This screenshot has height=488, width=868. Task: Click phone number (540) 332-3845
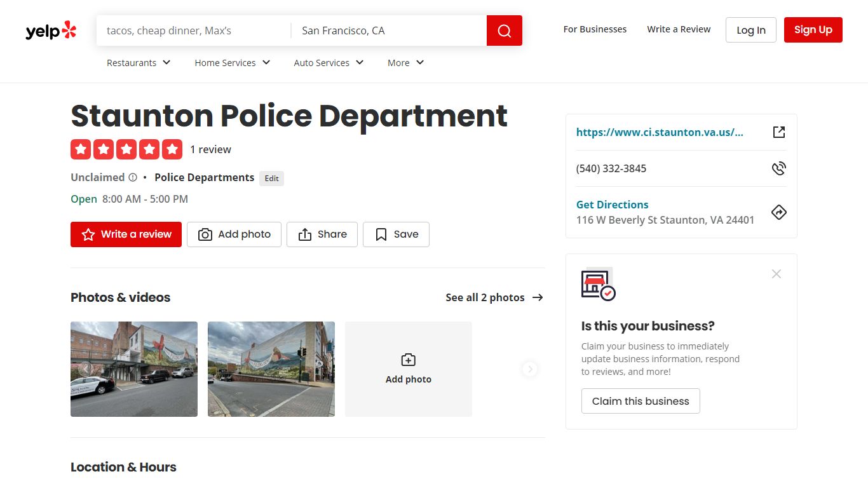click(x=611, y=168)
